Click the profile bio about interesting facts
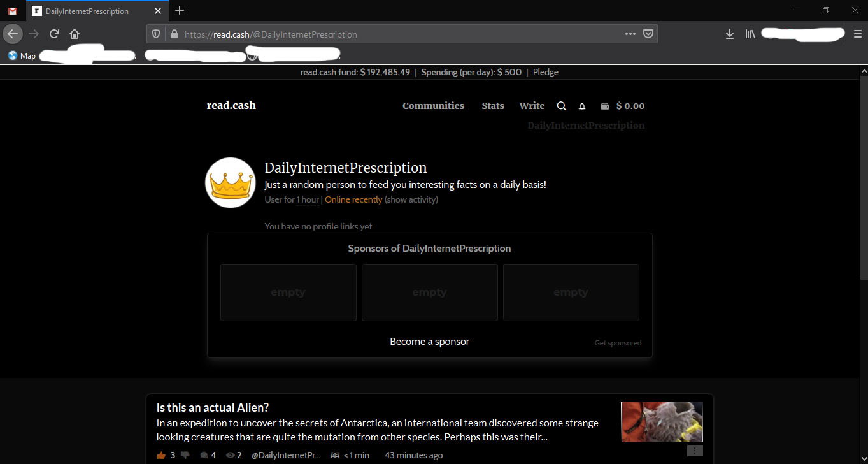Image resolution: width=868 pixels, height=464 pixels. [405, 185]
